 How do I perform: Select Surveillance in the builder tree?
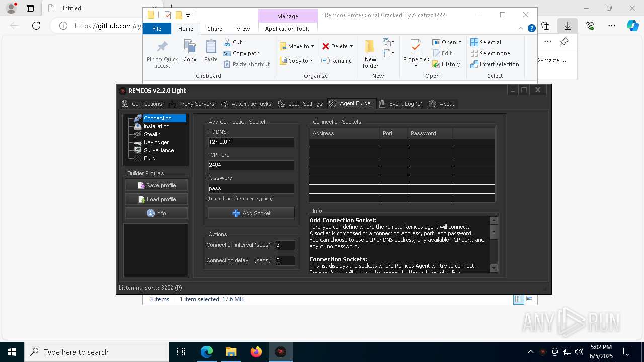[159, 150]
